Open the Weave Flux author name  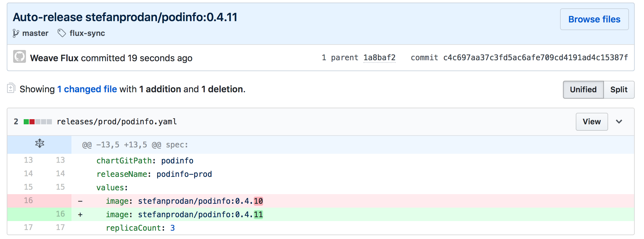point(54,58)
